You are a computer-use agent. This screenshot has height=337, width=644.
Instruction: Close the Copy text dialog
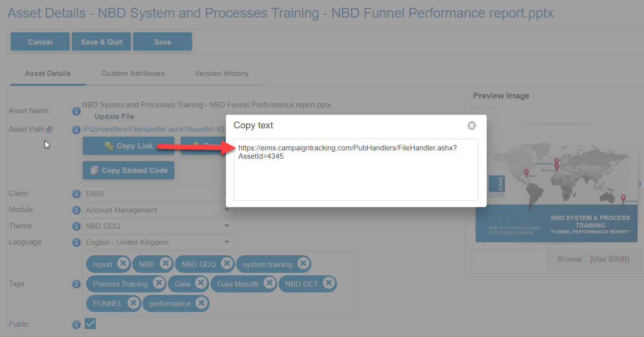[x=472, y=125]
